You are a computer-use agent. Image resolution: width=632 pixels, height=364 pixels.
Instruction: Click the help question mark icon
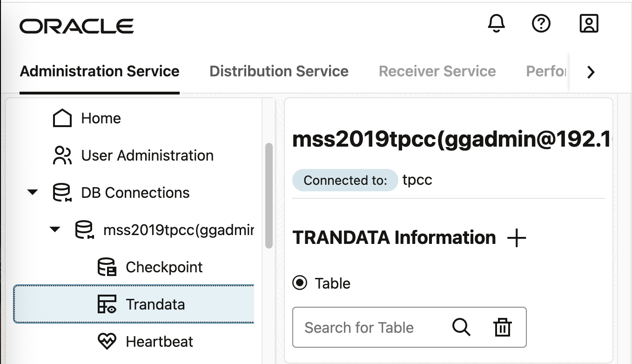[540, 23]
